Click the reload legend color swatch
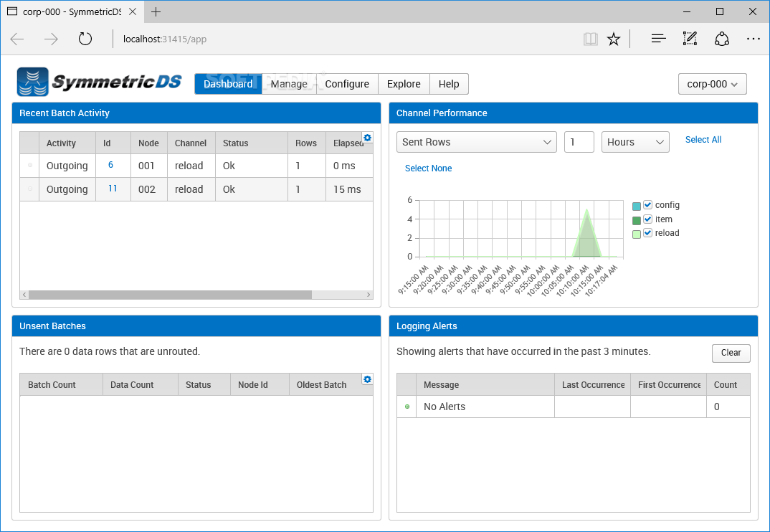 pos(637,234)
